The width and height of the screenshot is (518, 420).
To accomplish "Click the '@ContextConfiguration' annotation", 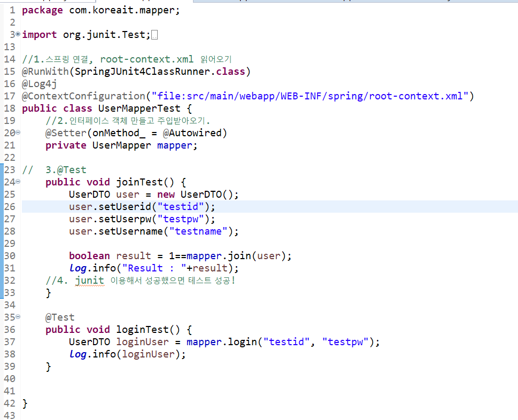I will pos(83,96).
